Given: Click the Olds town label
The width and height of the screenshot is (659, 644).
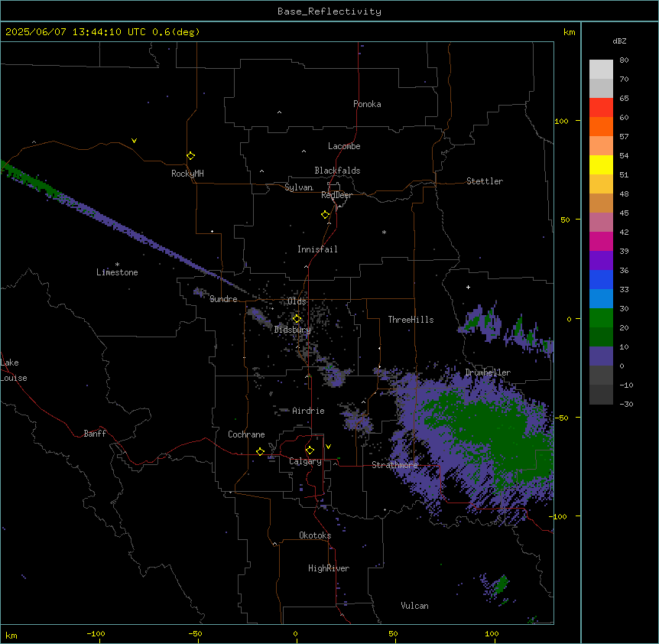Looking at the screenshot, I should (x=297, y=301).
